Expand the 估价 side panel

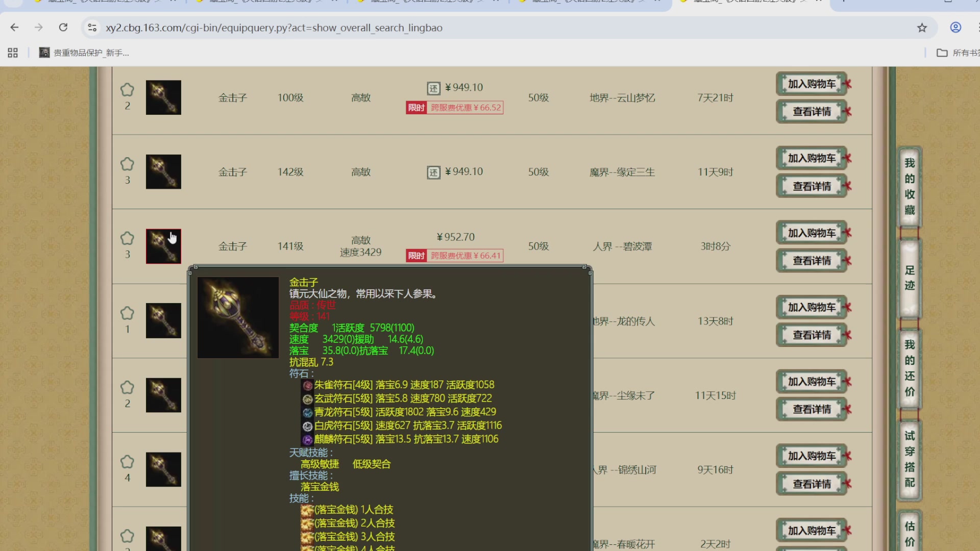(909, 532)
